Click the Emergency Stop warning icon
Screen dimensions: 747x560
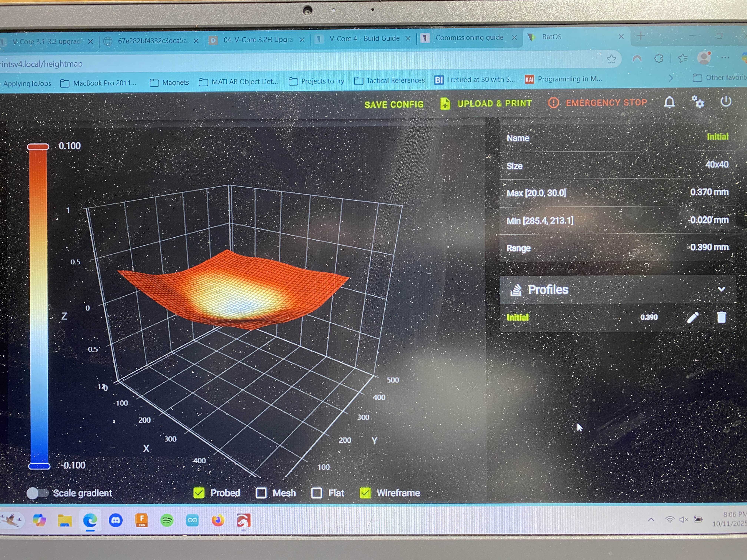tap(554, 103)
